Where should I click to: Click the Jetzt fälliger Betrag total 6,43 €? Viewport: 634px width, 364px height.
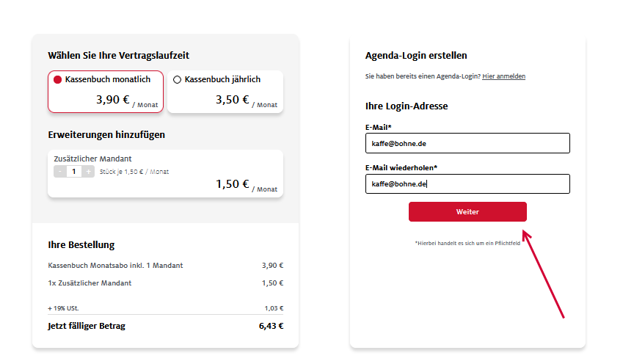pos(271,326)
